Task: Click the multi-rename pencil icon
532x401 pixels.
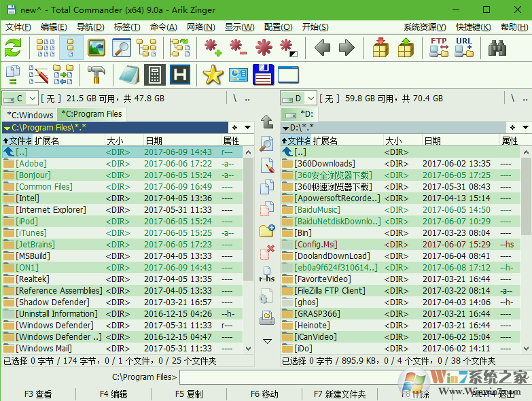Action: pyautogui.click(x=38, y=75)
